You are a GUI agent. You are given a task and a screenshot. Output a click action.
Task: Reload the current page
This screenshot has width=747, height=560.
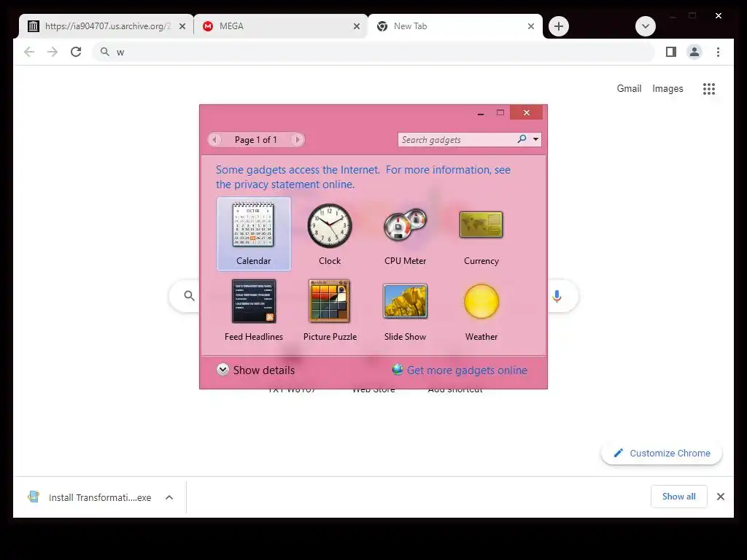pos(76,52)
